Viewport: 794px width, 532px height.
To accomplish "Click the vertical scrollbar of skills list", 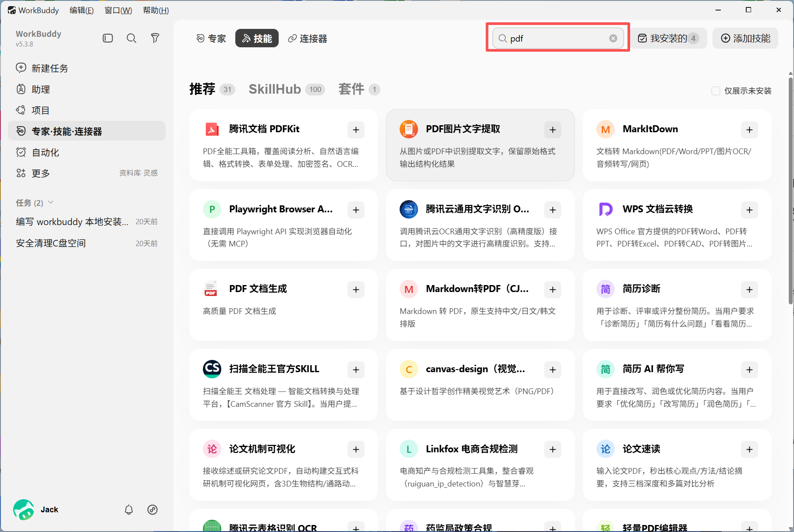I will pos(790,190).
